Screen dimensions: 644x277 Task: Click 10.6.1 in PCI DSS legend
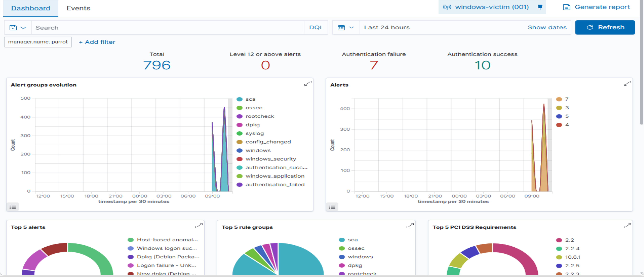(572, 257)
